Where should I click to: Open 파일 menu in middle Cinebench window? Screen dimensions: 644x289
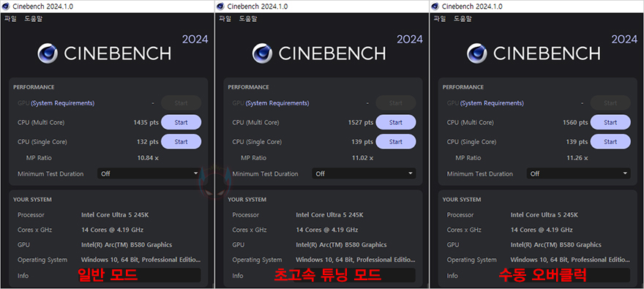(x=225, y=18)
